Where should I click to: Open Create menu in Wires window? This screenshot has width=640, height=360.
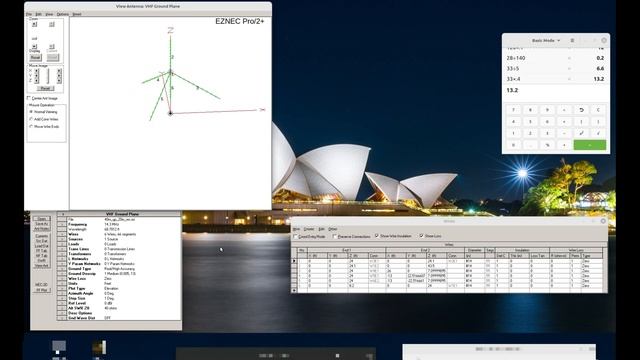(x=309, y=229)
